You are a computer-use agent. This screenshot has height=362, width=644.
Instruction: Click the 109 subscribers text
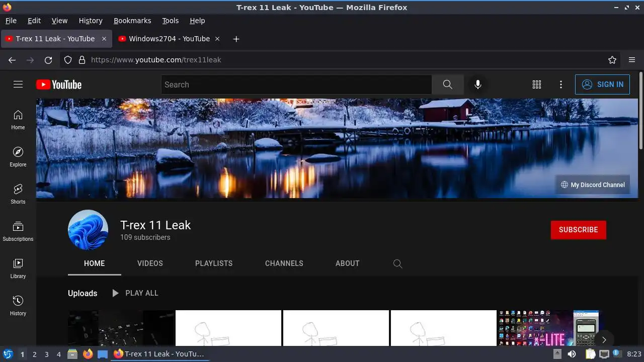tap(145, 237)
